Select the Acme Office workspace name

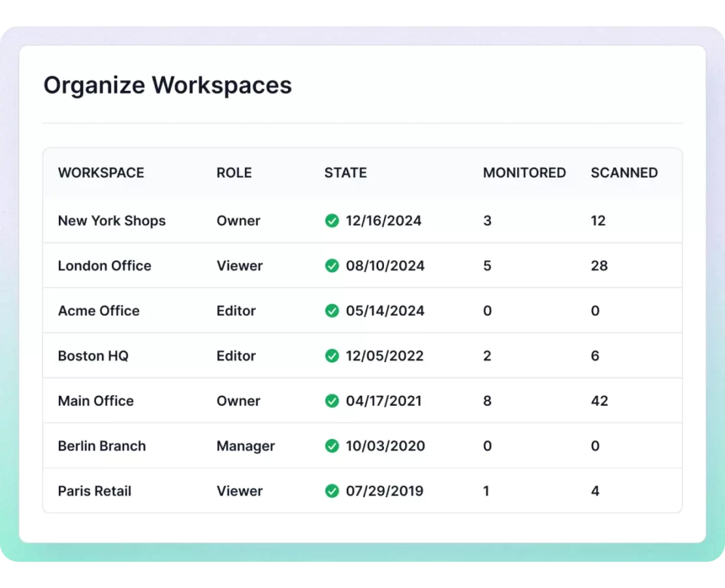[99, 311]
